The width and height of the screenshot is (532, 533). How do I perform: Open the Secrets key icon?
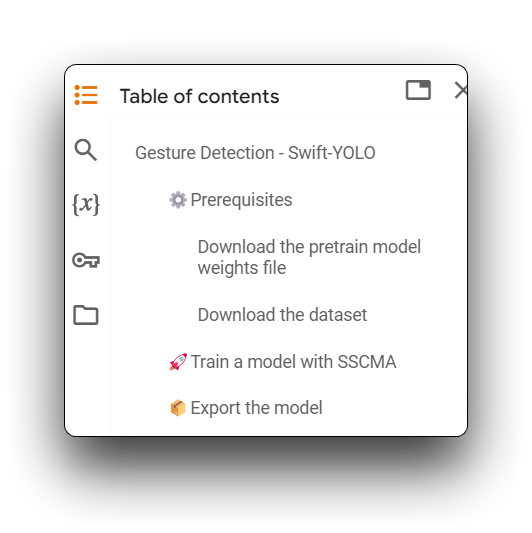pyautogui.click(x=86, y=260)
